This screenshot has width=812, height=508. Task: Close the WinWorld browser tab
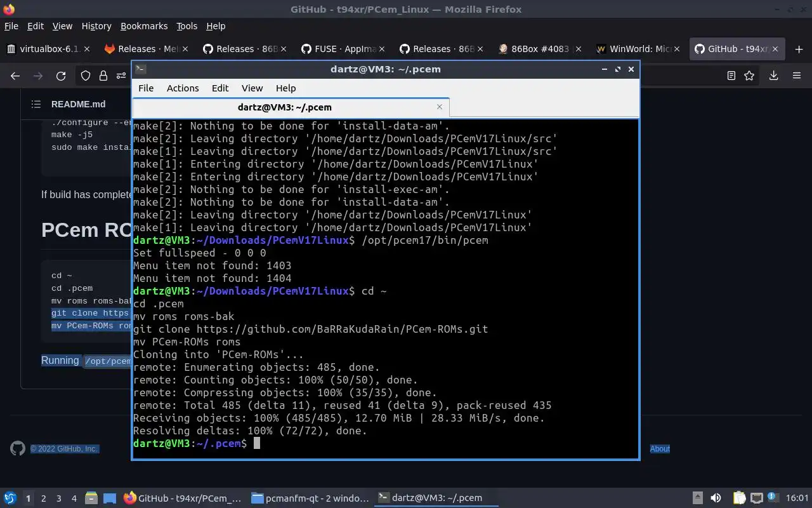pos(677,49)
